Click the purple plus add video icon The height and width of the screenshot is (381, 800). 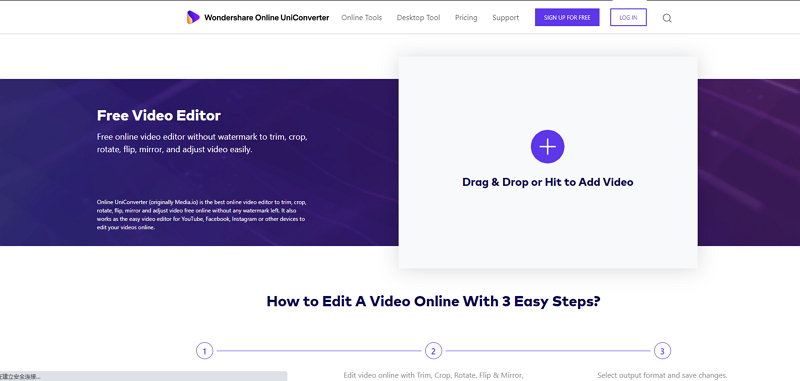point(547,147)
